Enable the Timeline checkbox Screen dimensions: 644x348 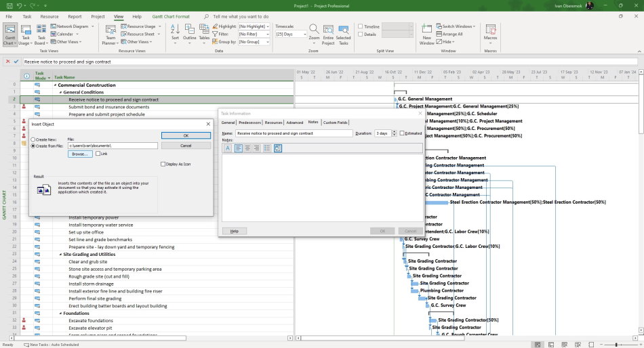click(360, 26)
